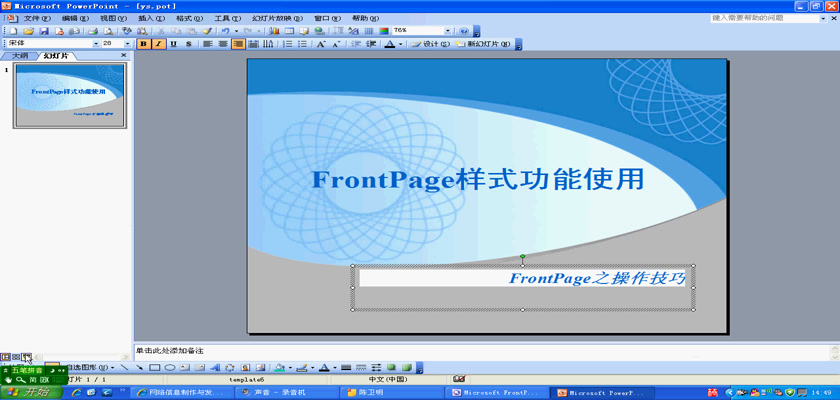Select the Arrow drawing tool
The height and width of the screenshot is (400, 840).
(x=139, y=367)
